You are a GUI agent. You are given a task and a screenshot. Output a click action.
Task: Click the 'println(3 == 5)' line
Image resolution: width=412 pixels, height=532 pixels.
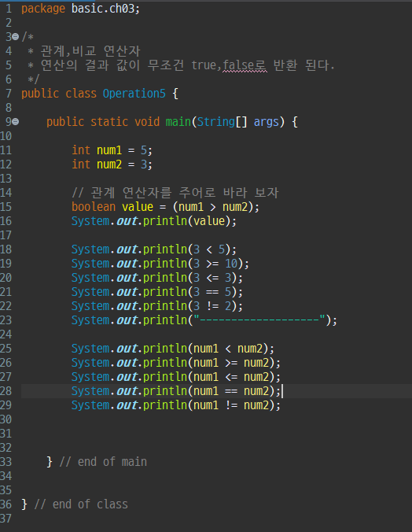(x=157, y=292)
